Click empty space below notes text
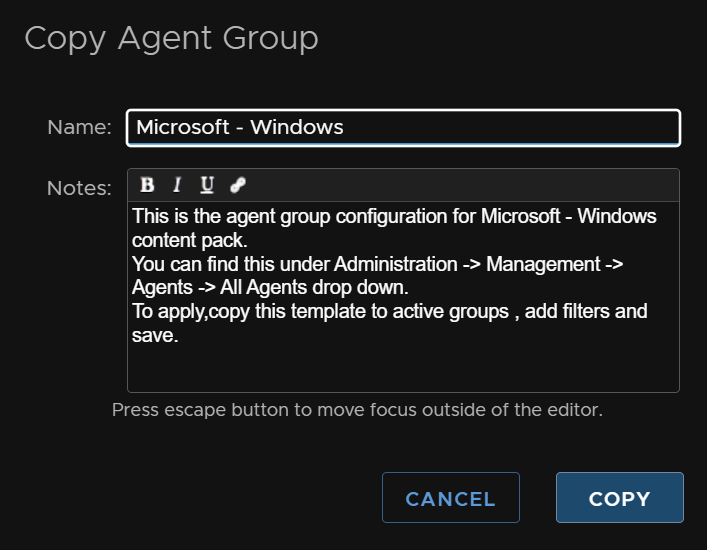Viewport: 707px width, 550px height. coord(404,369)
